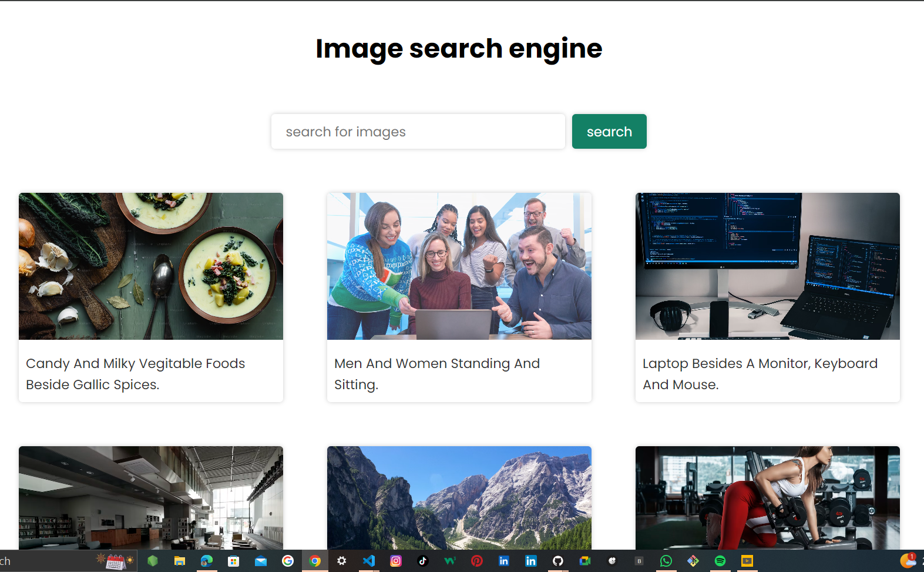The height and width of the screenshot is (572, 924).
Task: Select the group of people around laptop photo
Action: click(459, 266)
